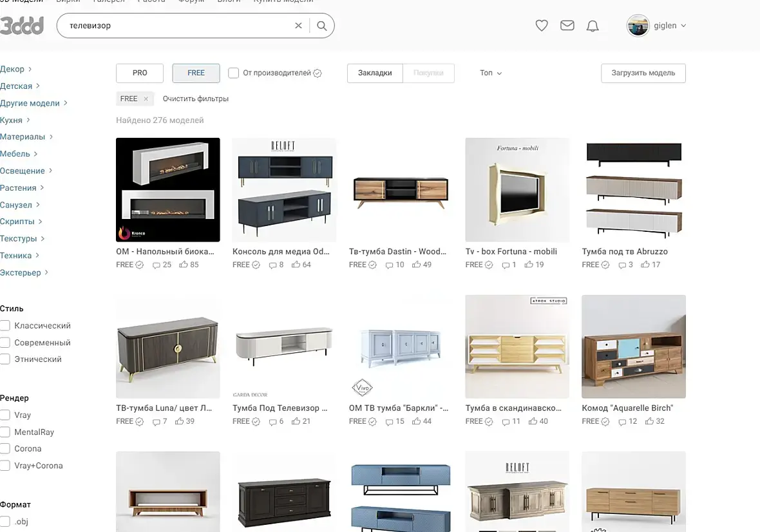This screenshot has height=532, width=760.
Task: Click comments icon on Tv - box Fortuna model
Action: 506,265
